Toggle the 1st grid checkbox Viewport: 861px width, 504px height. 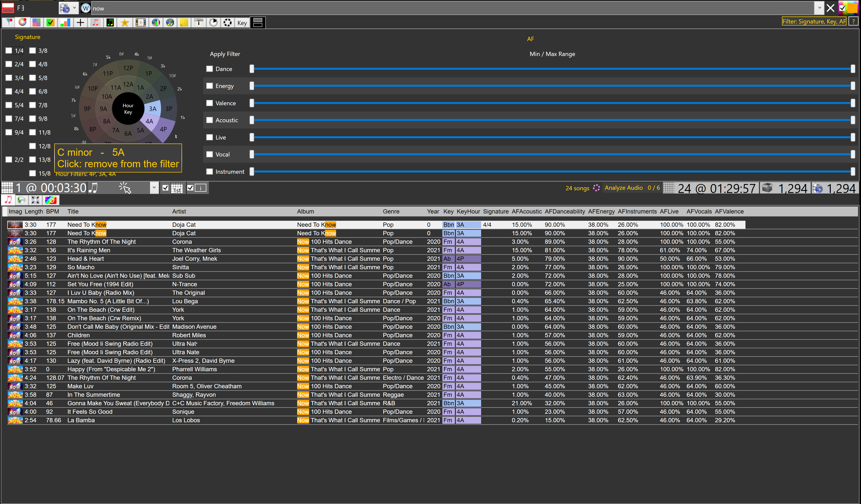point(165,188)
